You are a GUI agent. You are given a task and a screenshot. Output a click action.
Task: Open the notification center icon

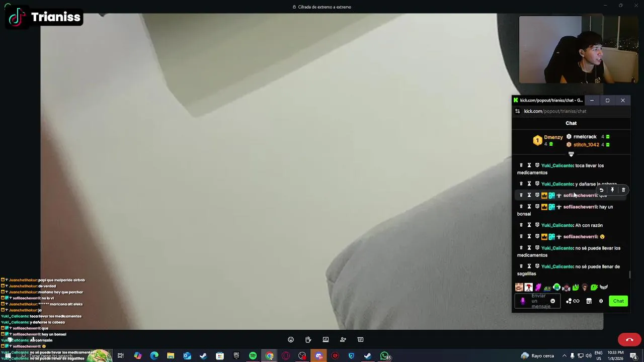[633, 356]
